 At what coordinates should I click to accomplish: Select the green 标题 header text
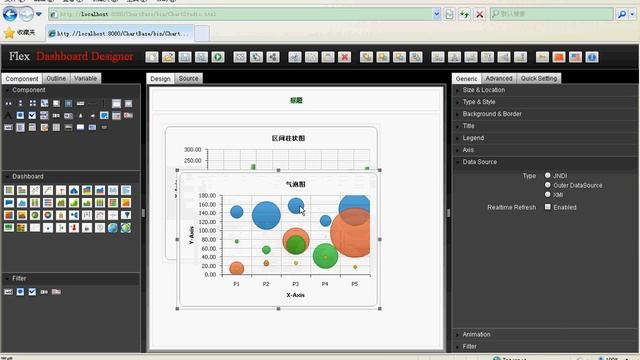click(x=296, y=100)
